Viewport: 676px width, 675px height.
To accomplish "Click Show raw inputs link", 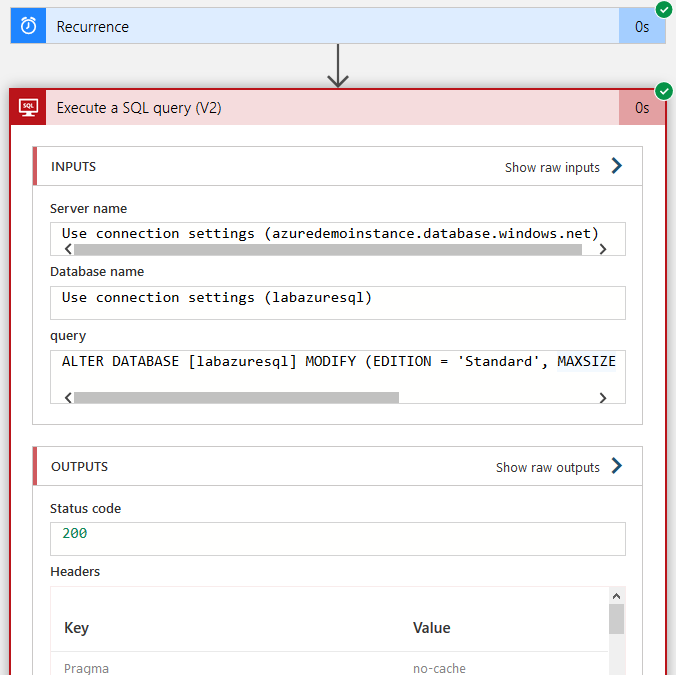I will coord(552,168).
